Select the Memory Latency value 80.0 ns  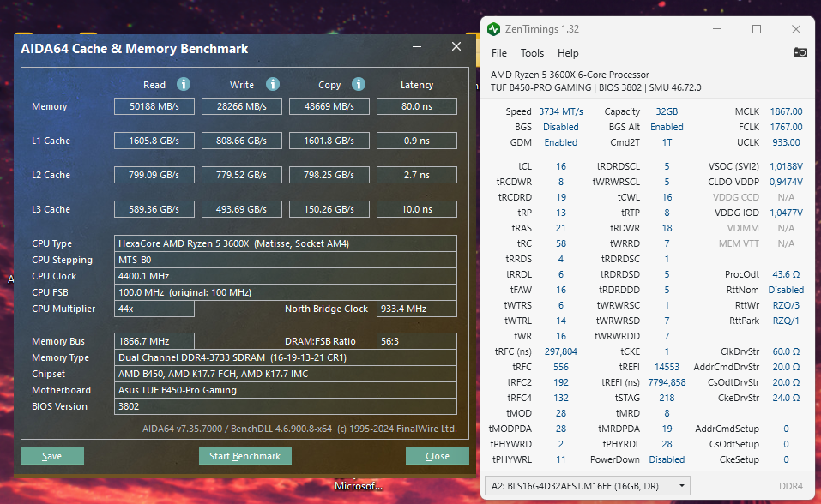coord(417,106)
